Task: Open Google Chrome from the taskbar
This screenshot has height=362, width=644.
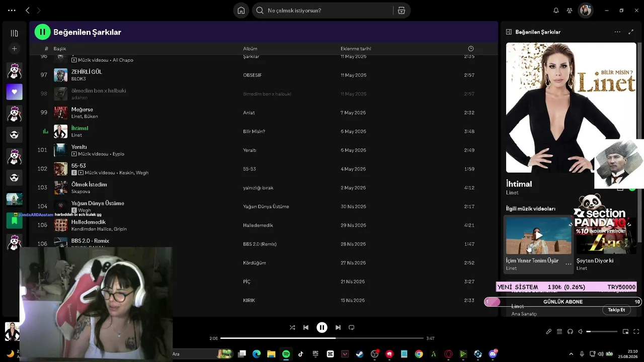Action: coord(419,354)
